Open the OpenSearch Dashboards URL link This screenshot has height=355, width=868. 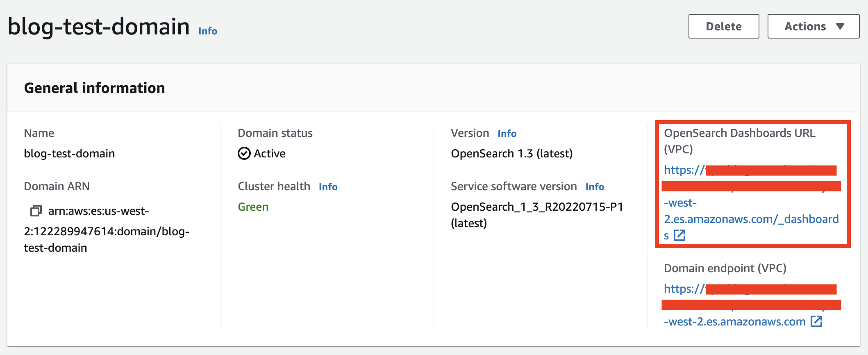(x=751, y=203)
